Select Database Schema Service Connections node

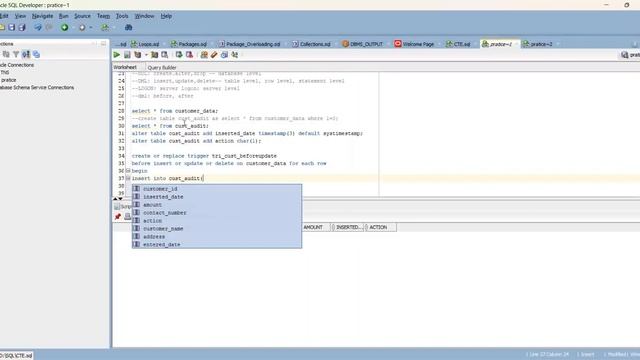tap(37, 87)
